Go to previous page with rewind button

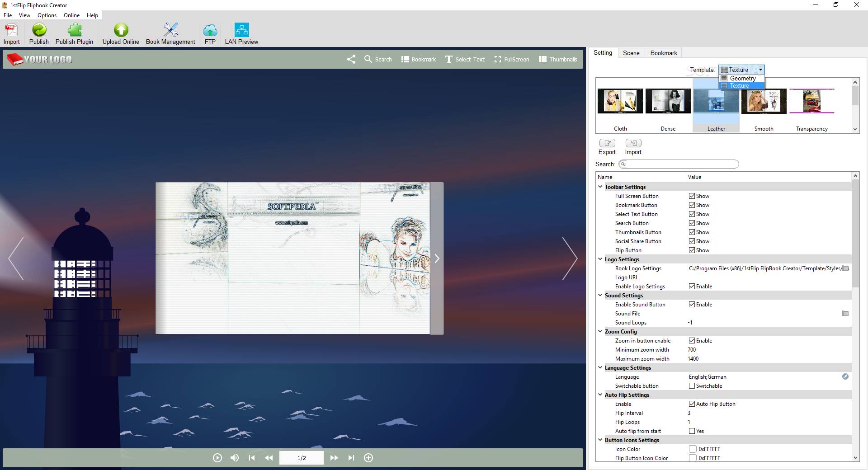(269, 458)
